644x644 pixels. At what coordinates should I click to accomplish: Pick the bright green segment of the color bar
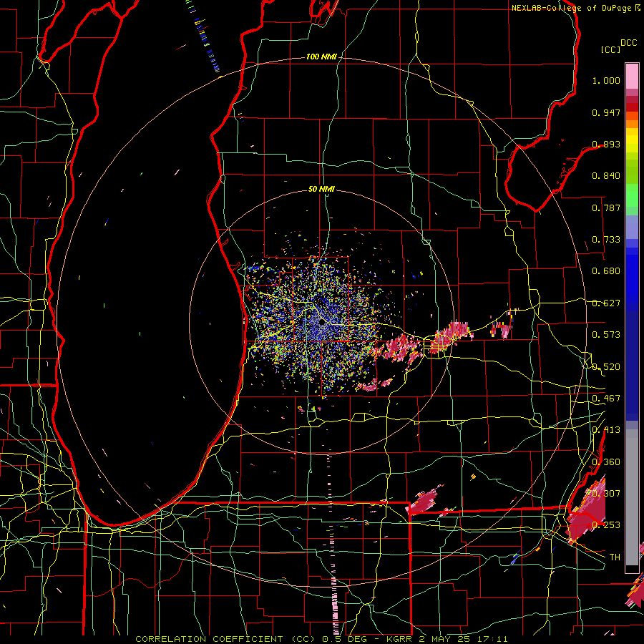click(632, 196)
